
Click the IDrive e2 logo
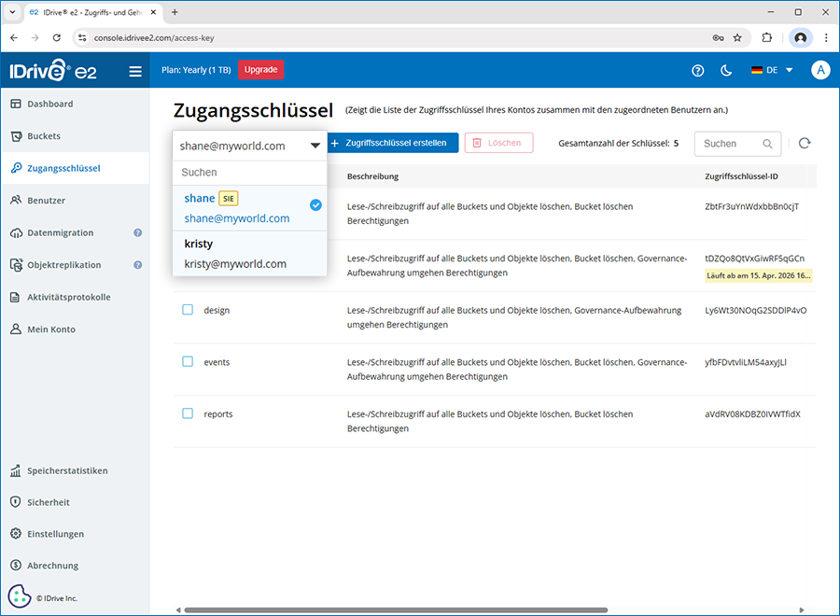53,71
